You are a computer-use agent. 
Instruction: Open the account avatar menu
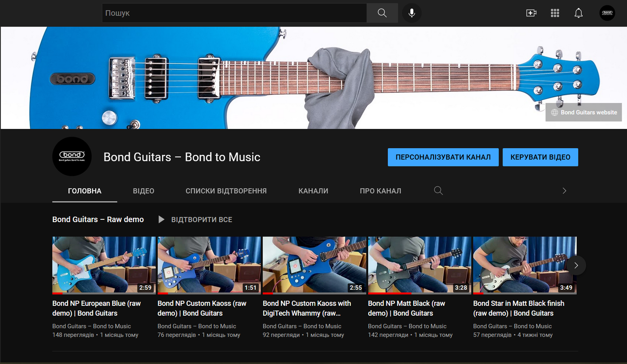[x=607, y=13]
